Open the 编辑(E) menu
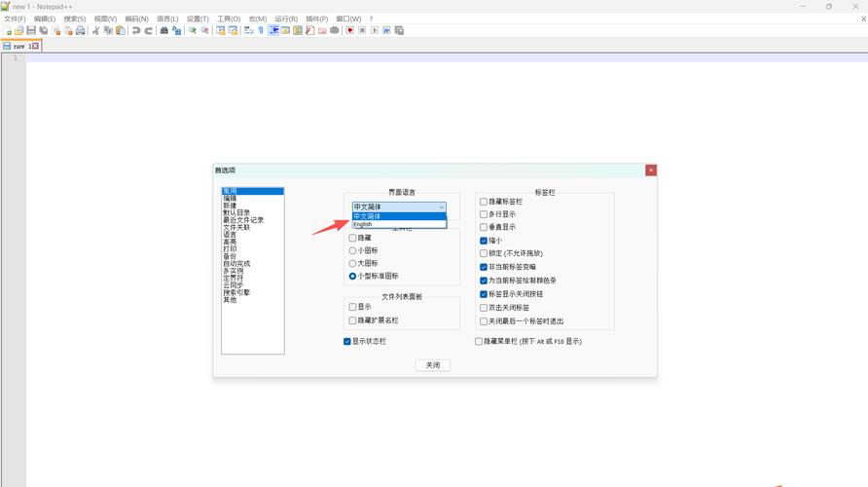868x487 pixels. (45, 19)
